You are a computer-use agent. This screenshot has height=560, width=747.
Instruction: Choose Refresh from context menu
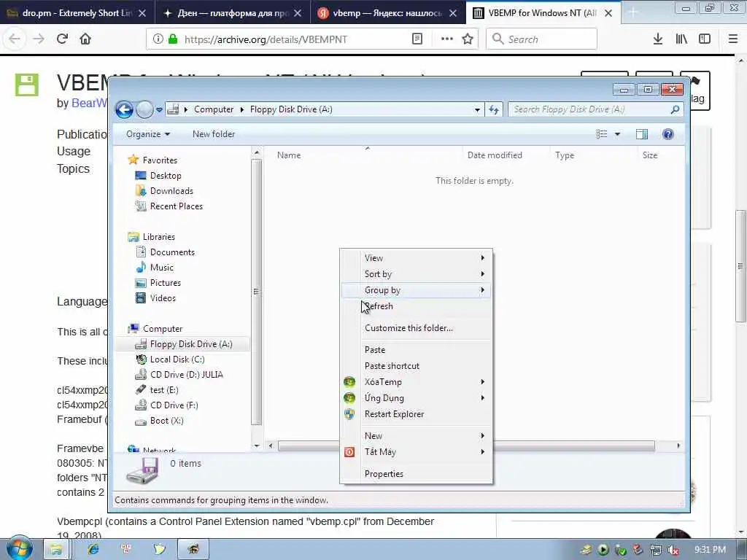(x=417, y=306)
